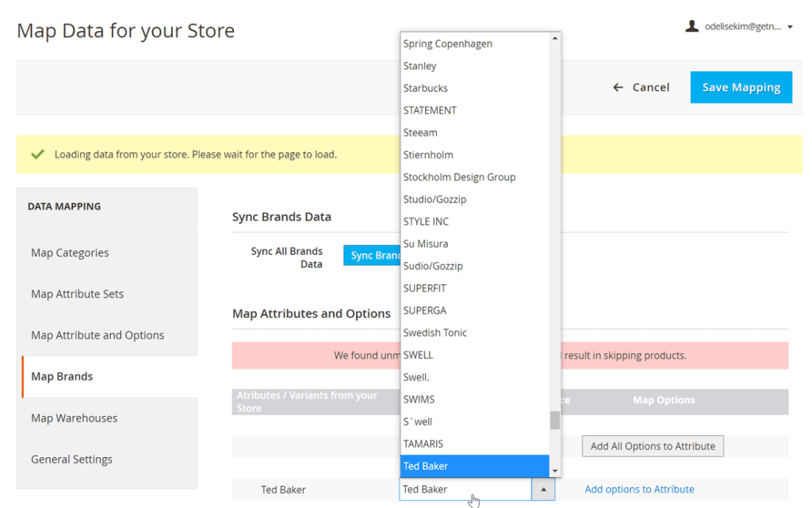
Task: Collapse the Ted Baker brand dropdown arrow
Action: coord(543,489)
